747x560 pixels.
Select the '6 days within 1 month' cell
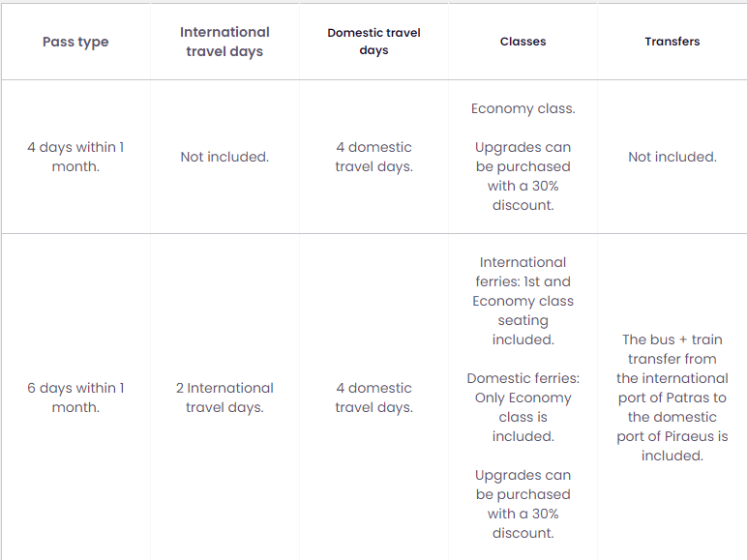(75, 398)
